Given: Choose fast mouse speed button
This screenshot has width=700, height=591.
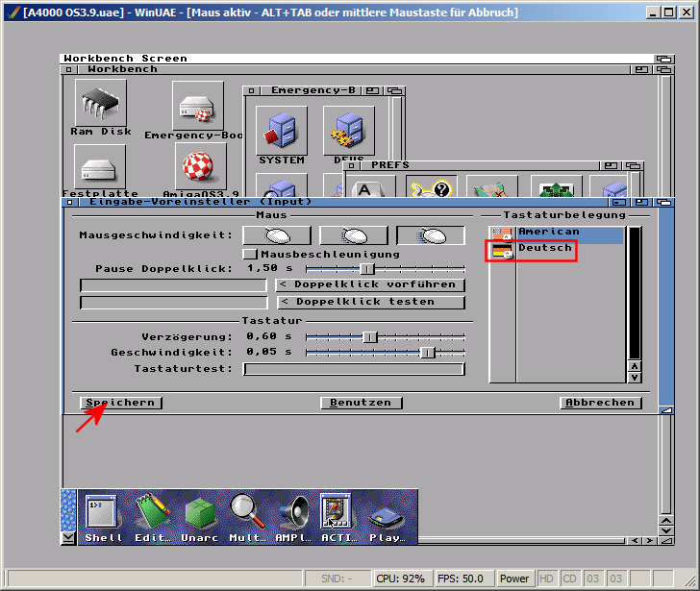Looking at the screenshot, I should pyautogui.click(x=431, y=235).
